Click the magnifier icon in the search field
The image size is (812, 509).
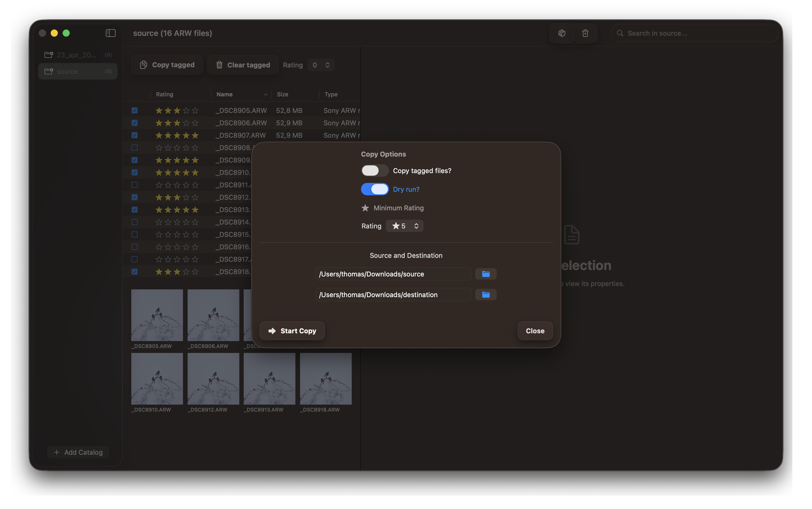click(620, 33)
